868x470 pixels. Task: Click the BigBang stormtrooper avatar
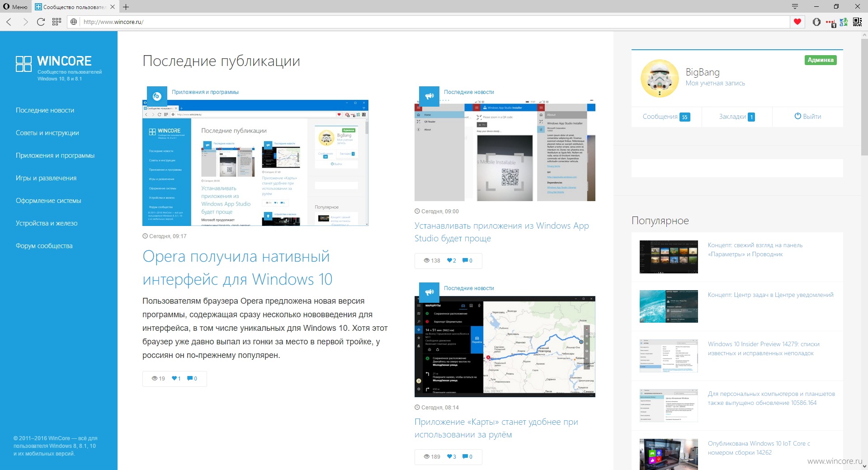click(x=660, y=78)
